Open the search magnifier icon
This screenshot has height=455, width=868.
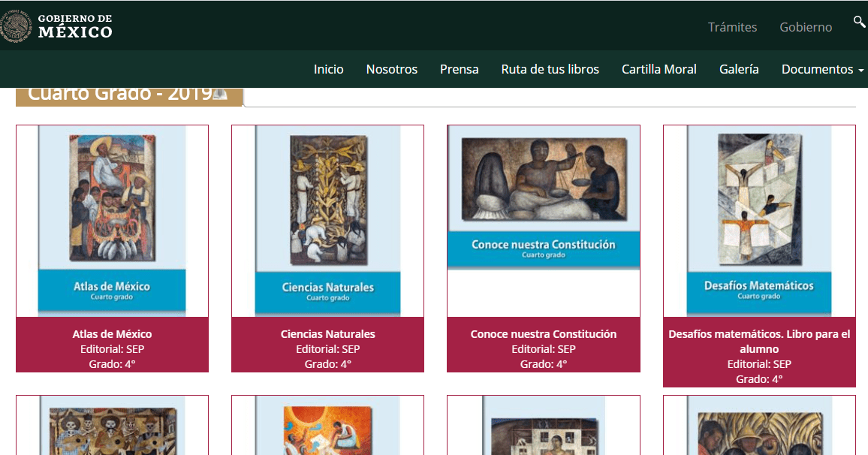859,22
